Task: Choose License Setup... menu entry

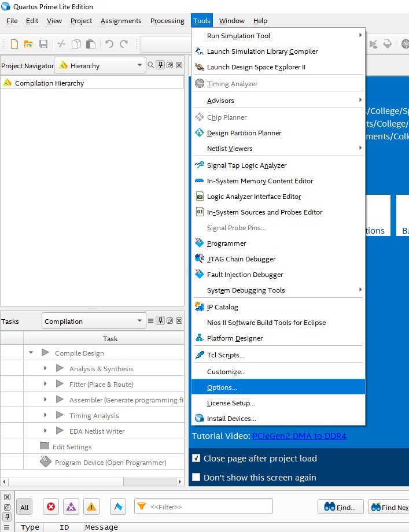Action: [x=278, y=402]
